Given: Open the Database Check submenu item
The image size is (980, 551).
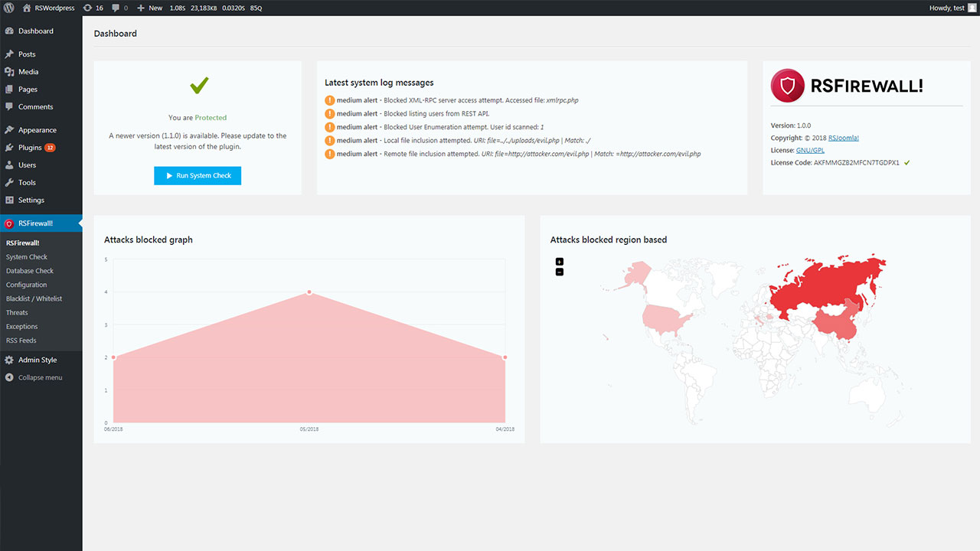Looking at the screenshot, I should coord(30,271).
